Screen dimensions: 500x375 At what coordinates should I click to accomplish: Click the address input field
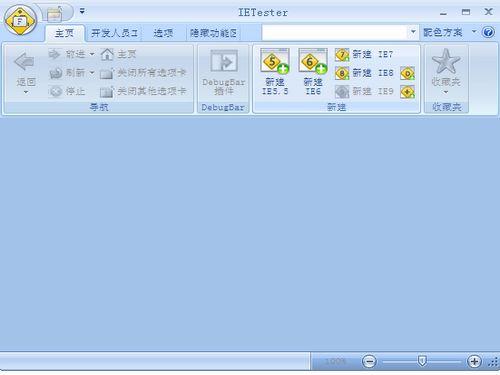point(335,32)
